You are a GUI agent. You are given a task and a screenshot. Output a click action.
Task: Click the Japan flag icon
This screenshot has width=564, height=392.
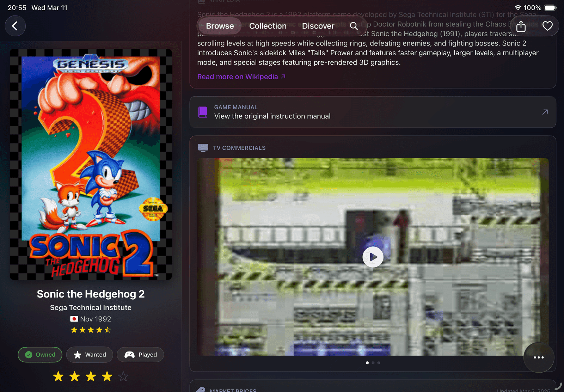pos(74,319)
